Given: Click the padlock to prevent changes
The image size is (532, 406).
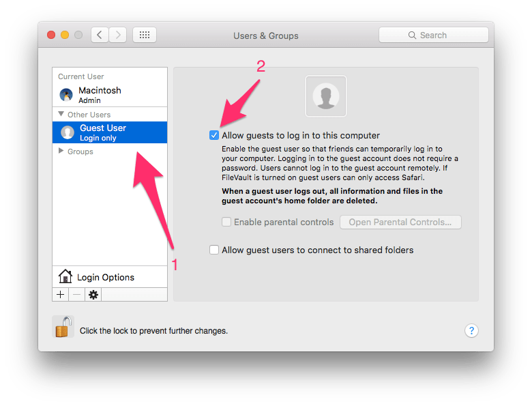Looking at the screenshot, I should coord(63,327).
